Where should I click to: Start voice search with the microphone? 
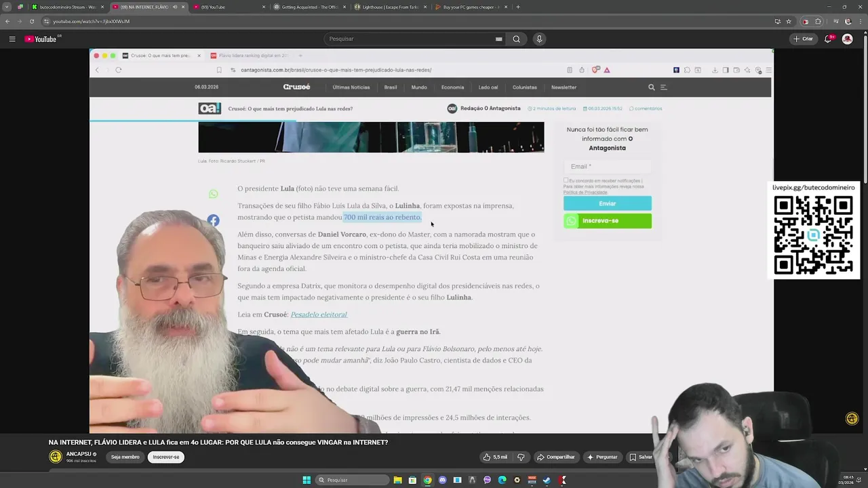pos(539,39)
